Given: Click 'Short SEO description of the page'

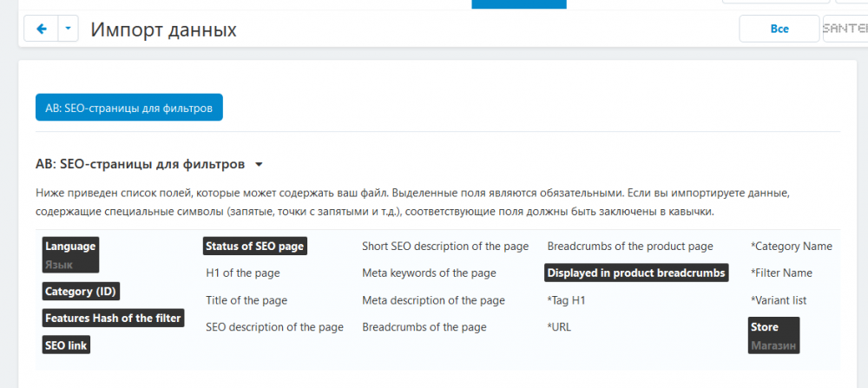Looking at the screenshot, I should 444,247.
